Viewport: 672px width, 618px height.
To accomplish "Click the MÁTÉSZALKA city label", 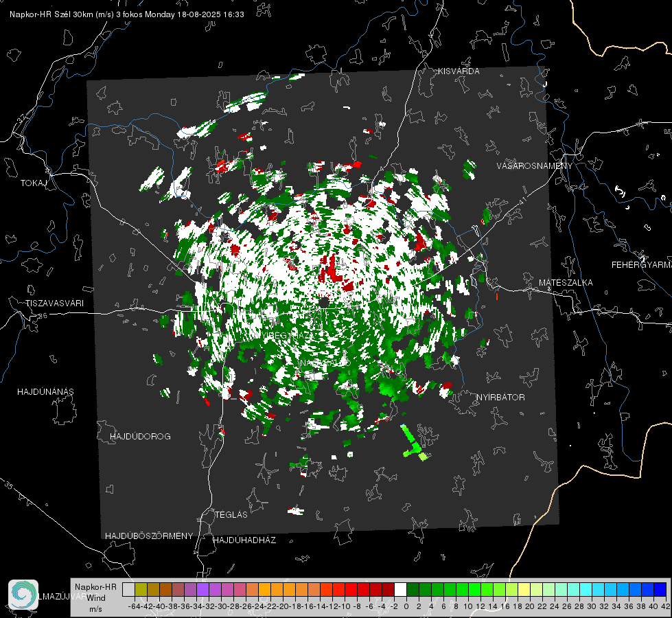I will 566,282.
